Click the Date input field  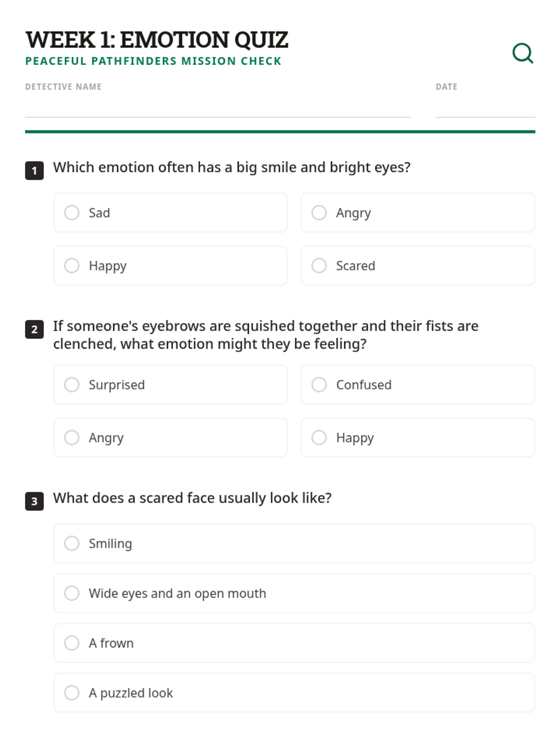pos(485,108)
